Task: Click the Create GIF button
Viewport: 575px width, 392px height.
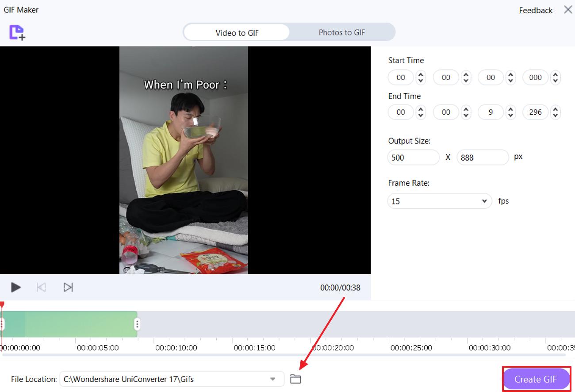Action: click(x=536, y=379)
